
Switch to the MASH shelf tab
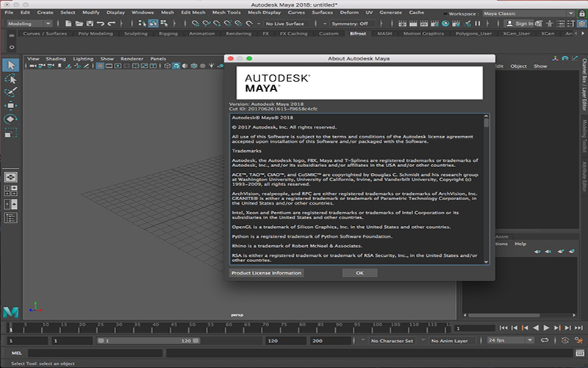click(384, 33)
